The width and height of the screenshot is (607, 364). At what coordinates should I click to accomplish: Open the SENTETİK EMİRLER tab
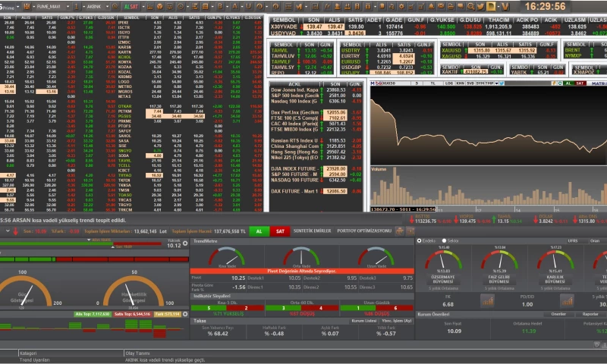click(312, 231)
